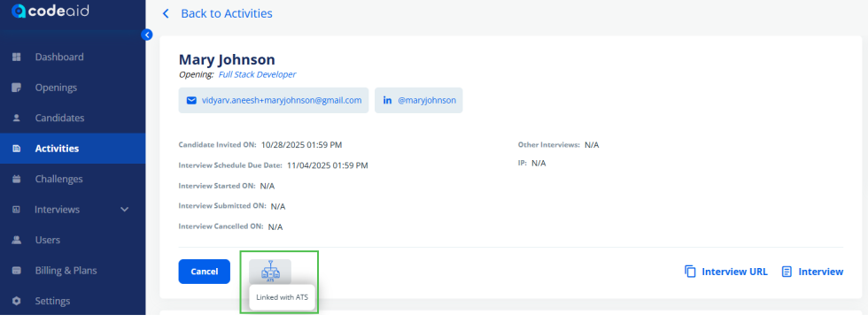The image size is (868, 322).
Task: Click the candidate's gmail address
Action: point(282,100)
